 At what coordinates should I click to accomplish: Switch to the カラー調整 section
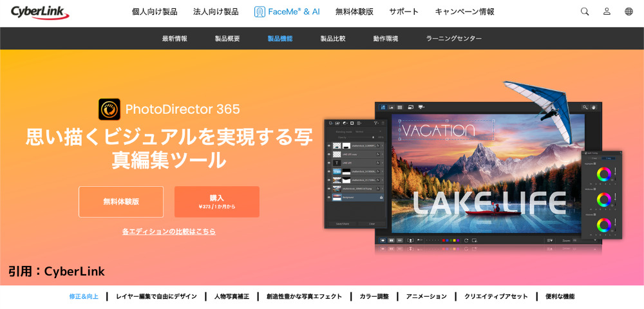pyautogui.click(x=374, y=296)
